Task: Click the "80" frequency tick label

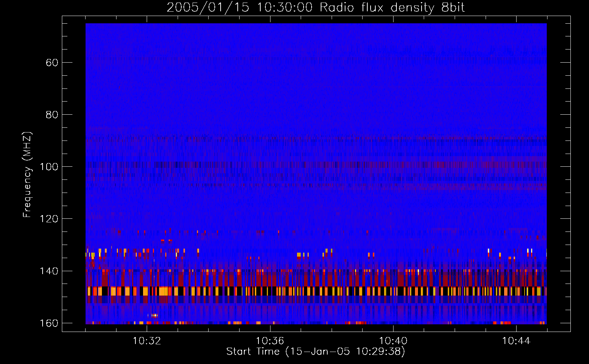Action: tap(52, 115)
